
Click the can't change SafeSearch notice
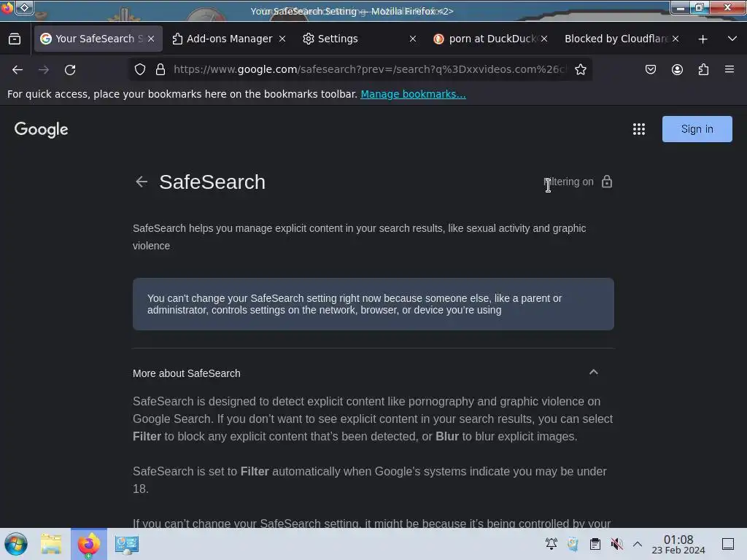click(373, 304)
